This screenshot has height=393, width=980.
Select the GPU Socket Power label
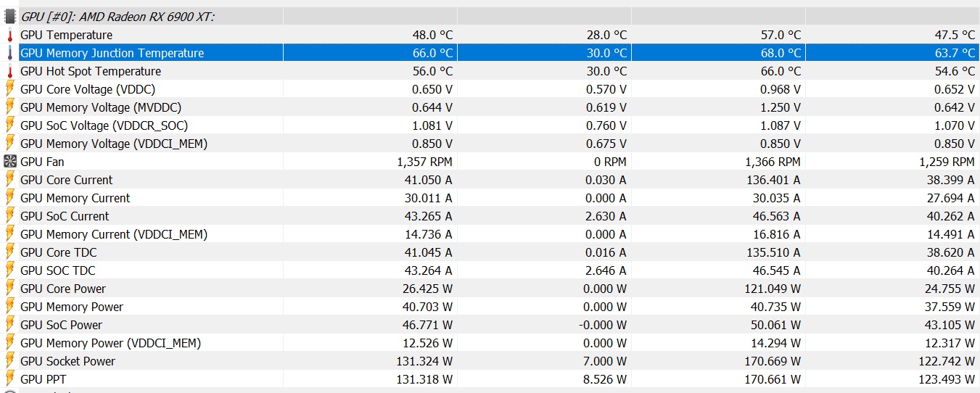67,361
